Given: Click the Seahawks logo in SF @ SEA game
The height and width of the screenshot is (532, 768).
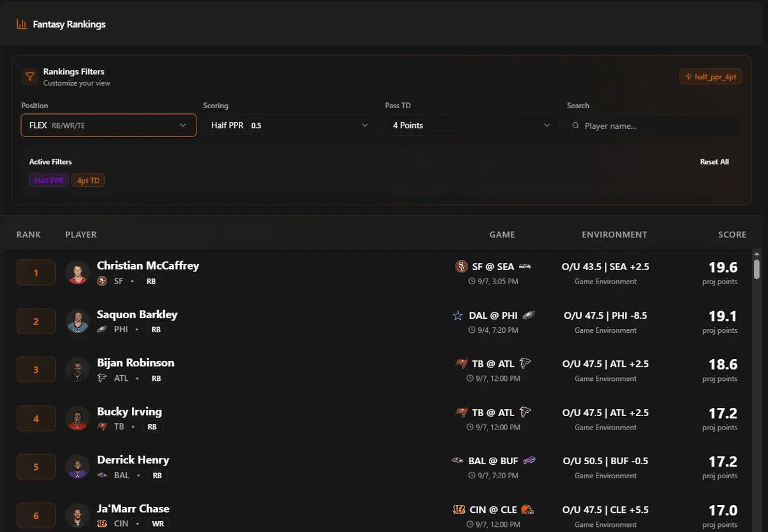Looking at the screenshot, I should click(x=525, y=266).
